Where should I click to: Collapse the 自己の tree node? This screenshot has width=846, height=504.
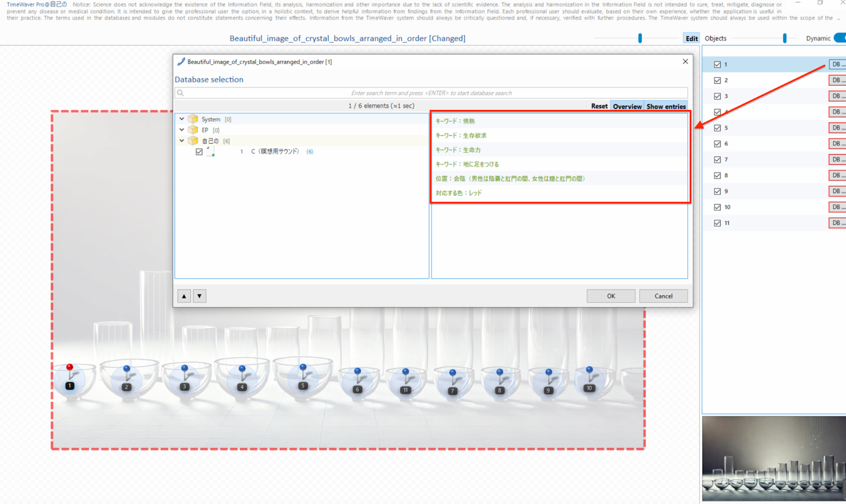click(x=182, y=141)
